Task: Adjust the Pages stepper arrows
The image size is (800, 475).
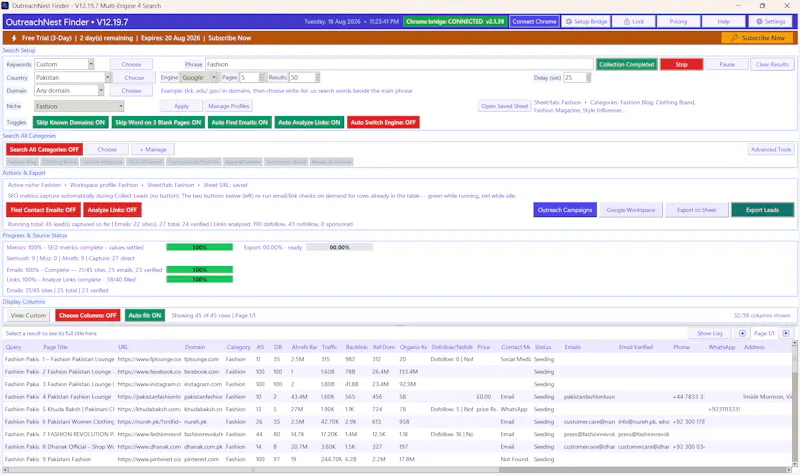Action: point(261,78)
